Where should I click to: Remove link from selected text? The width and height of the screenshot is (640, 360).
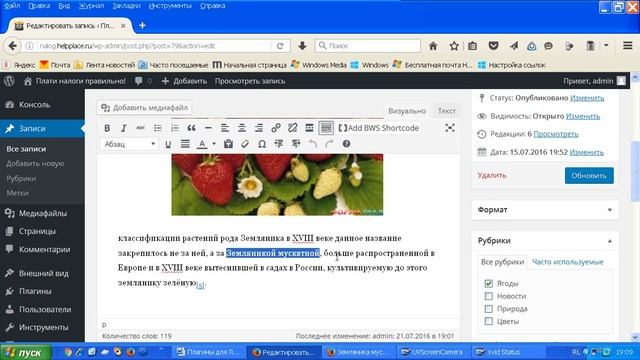[x=292, y=128]
